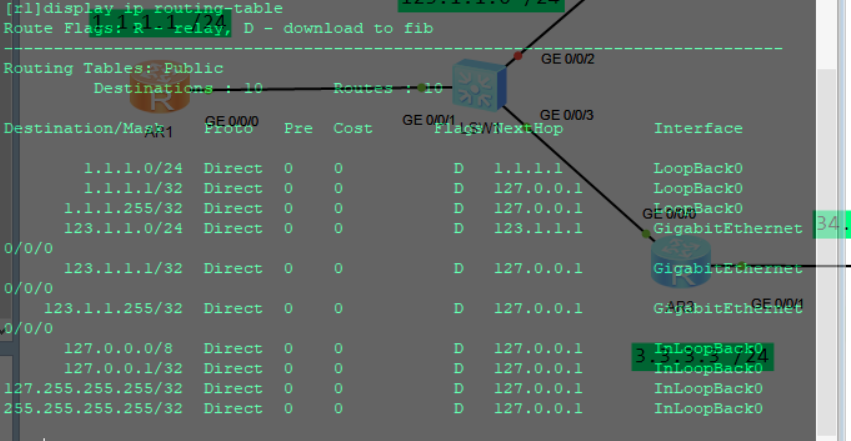Click destination 123.1.1.255/32 entry
Viewport: 851px width, 441px height.
point(113,309)
